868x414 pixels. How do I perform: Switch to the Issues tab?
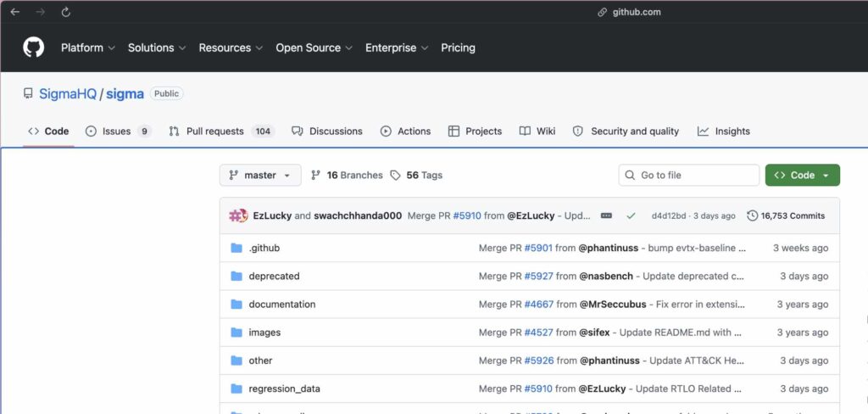click(118, 131)
